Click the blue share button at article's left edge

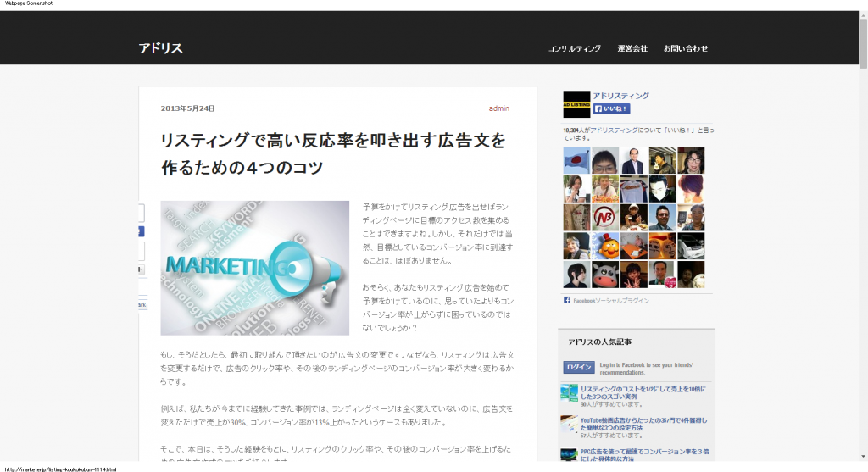point(142,232)
